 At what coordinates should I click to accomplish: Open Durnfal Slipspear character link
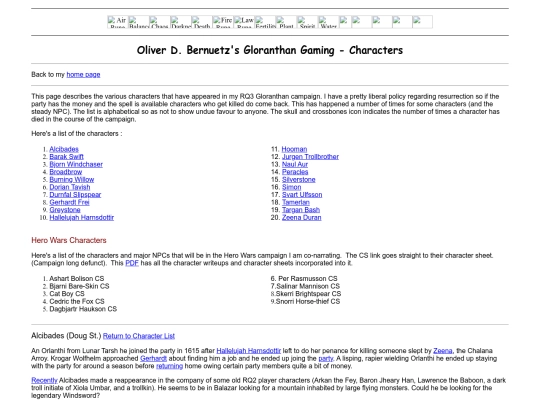coord(75,195)
